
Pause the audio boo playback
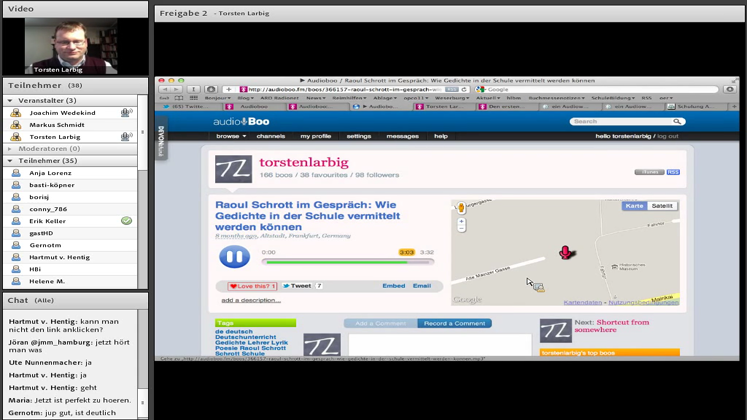[x=234, y=257]
